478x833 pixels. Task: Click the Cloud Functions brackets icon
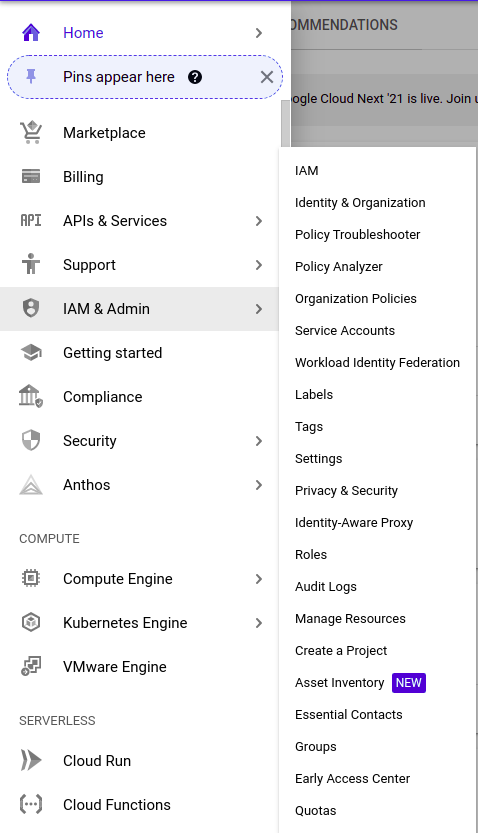(x=31, y=804)
